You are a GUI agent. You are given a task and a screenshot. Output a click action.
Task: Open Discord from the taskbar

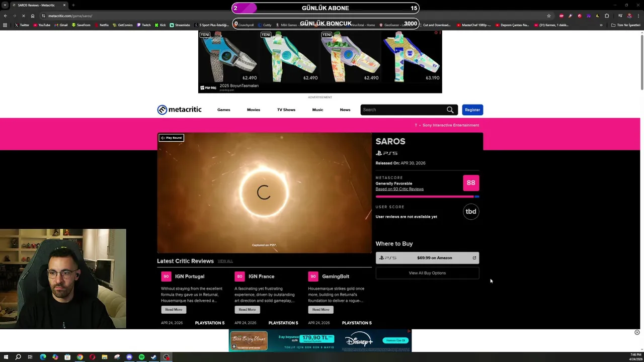pyautogui.click(x=129, y=357)
